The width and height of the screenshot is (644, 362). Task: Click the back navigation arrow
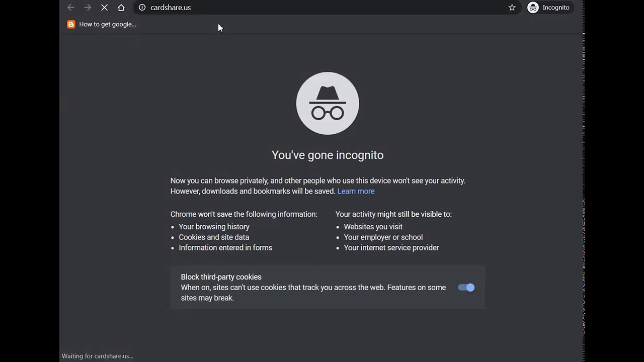click(x=71, y=8)
